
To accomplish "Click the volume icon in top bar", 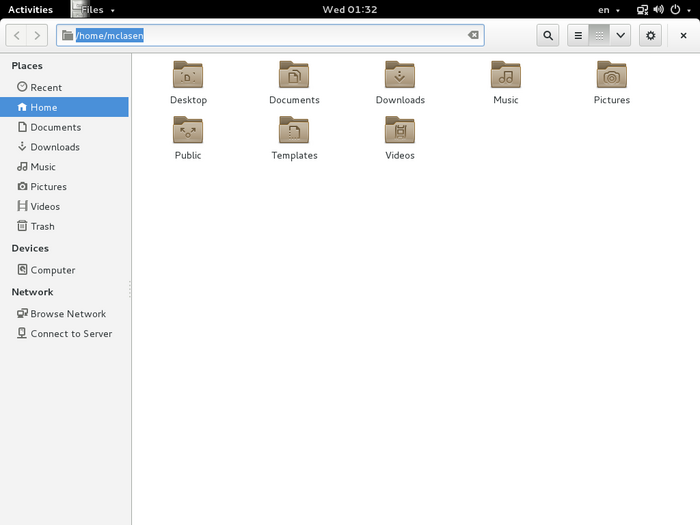I will [x=657, y=9].
